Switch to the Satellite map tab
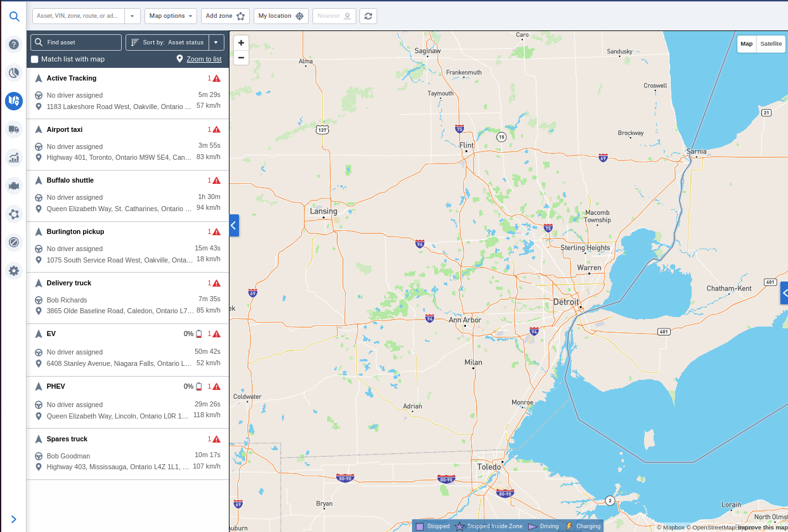Image resolution: width=788 pixels, height=532 pixels. pyautogui.click(x=770, y=44)
